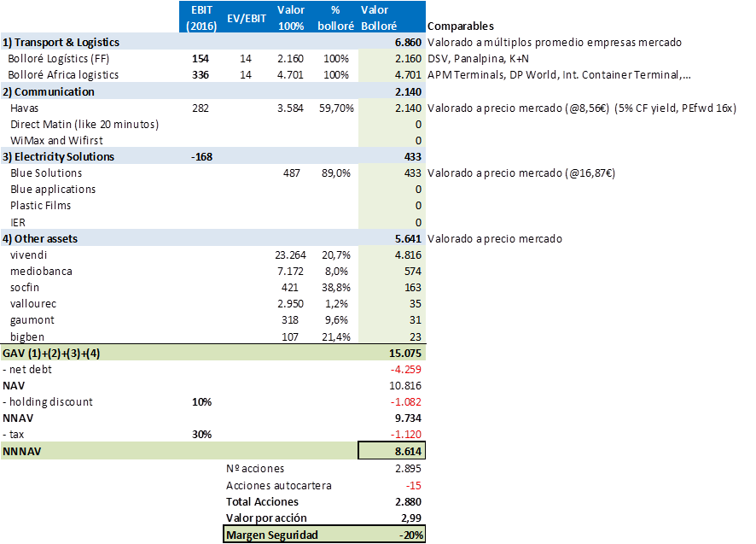Click the GAV (1)+(2)+(3)+(4) label
The image size is (756, 544).
point(51,353)
